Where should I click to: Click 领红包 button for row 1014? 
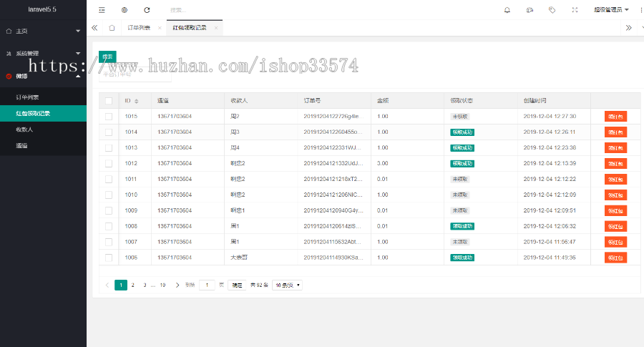point(615,132)
